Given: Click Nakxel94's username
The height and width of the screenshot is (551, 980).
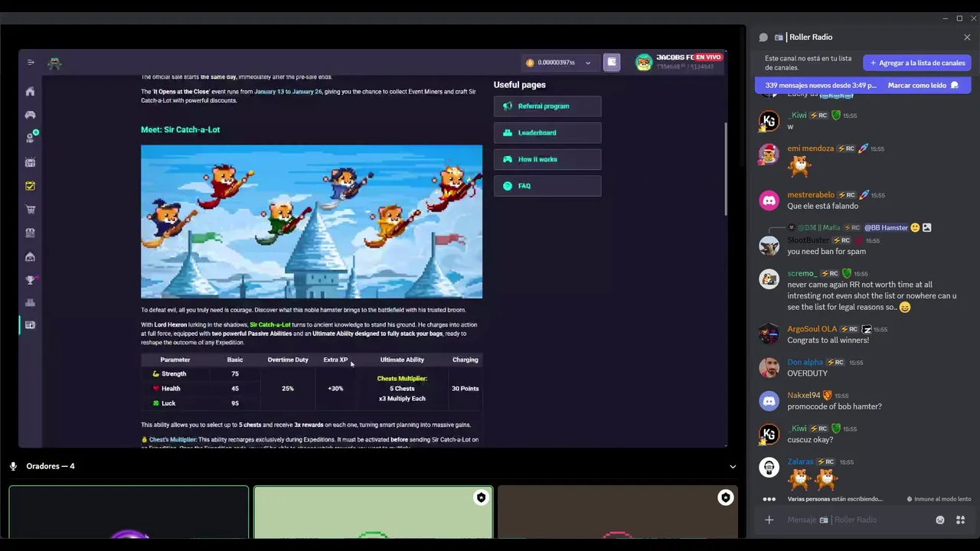Looking at the screenshot, I should click(x=803, y=396).
